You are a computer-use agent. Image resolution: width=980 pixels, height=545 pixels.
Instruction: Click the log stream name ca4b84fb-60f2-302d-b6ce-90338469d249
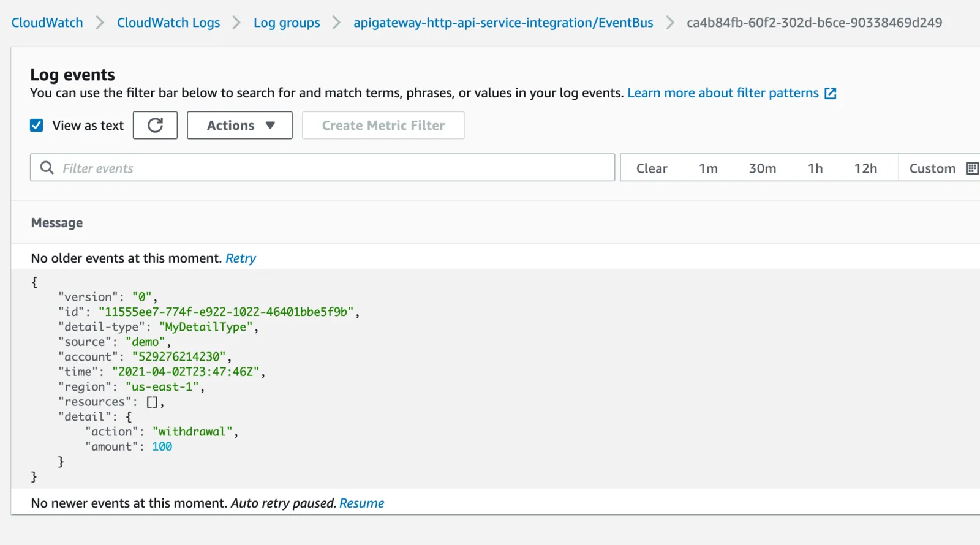[x=814, y=23]
